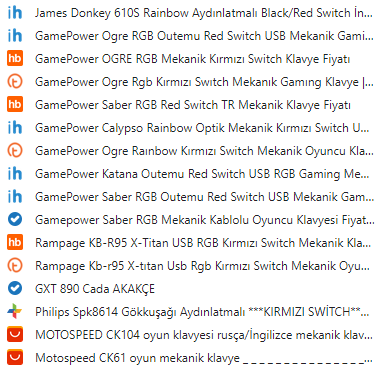Click the red smile icon beside Motospeed CK61
Screen dimensions: 392x368
click(15, 358)
